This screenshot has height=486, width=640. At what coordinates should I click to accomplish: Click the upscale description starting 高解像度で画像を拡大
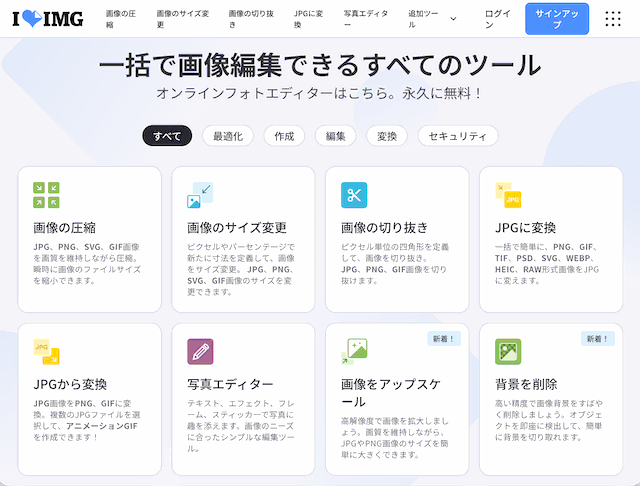point(395,437)
